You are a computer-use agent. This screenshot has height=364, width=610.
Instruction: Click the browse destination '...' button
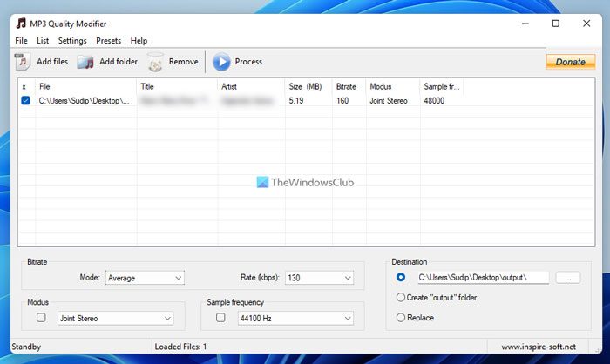tap(568, 278)
